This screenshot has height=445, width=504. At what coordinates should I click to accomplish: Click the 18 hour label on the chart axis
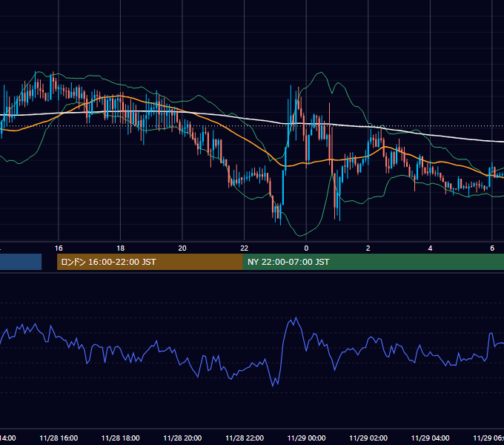[120, 248]
